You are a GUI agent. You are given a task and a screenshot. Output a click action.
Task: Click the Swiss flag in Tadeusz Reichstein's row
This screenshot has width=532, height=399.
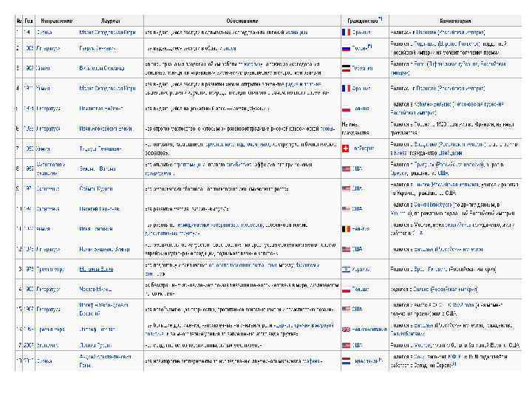(345, 149)
